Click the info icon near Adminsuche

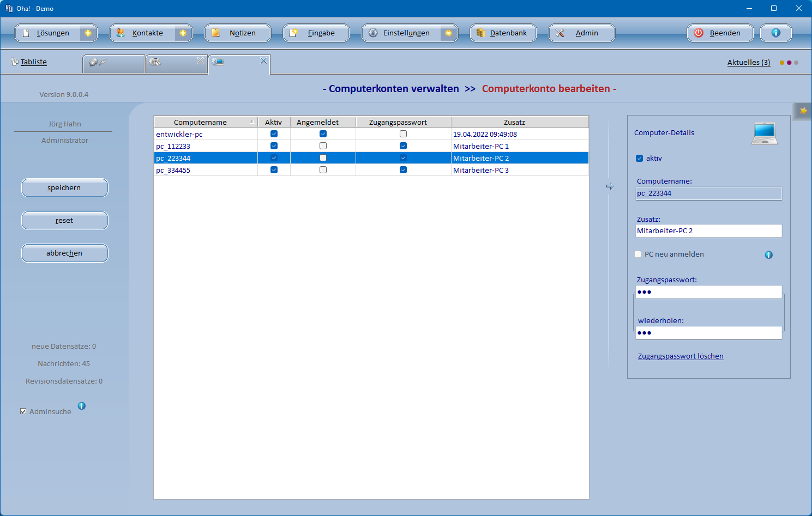coord(81,406)
